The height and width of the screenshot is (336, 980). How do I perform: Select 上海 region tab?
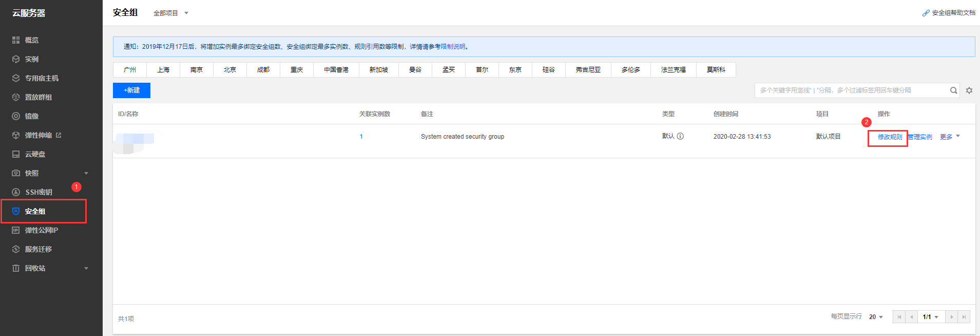[x=163, y=70]
